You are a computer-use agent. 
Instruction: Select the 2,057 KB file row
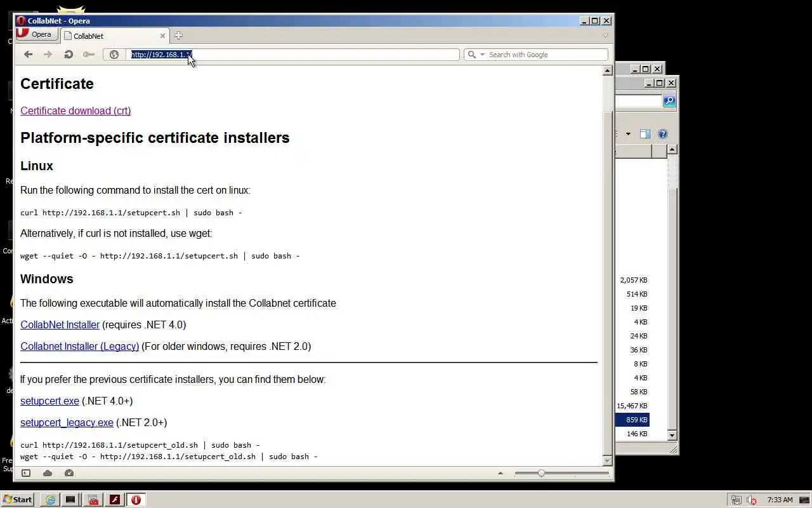tap(632, 280)
